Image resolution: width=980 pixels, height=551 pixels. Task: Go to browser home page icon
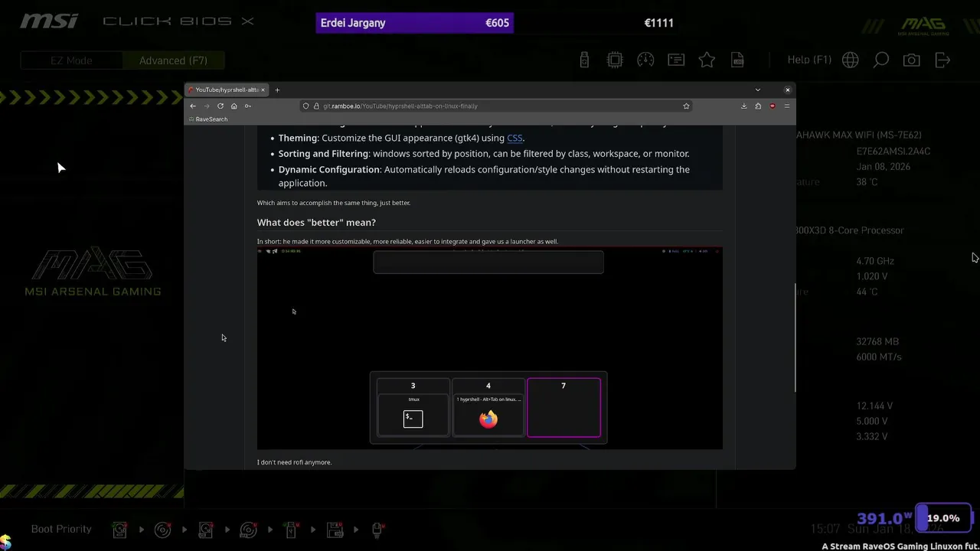click(234, 106)
